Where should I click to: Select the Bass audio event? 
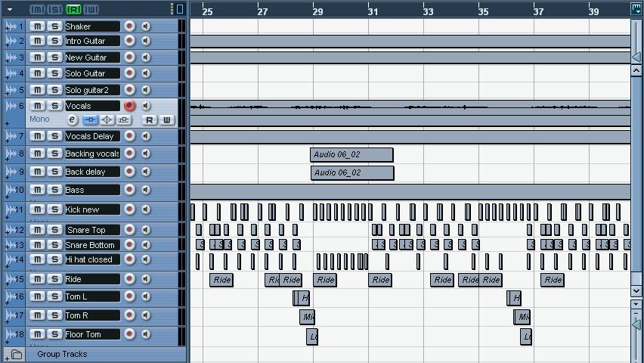coord(410,192)
